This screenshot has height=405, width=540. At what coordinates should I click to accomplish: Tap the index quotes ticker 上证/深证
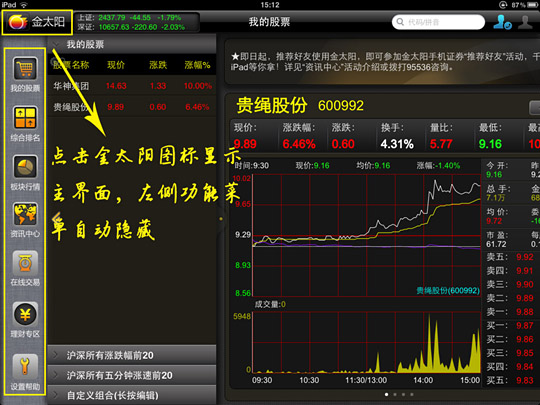click(137, 22)
